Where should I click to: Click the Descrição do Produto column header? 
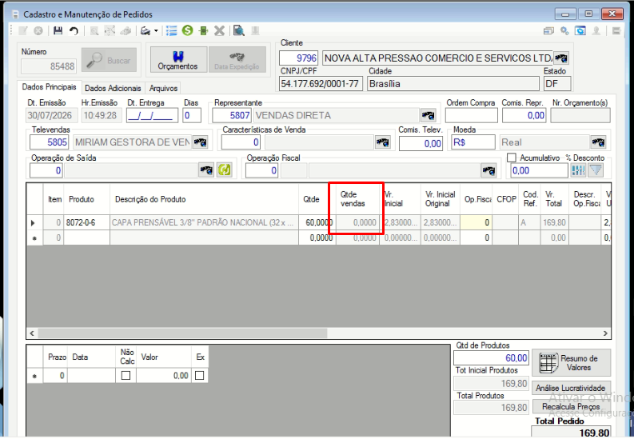point(204,199)
